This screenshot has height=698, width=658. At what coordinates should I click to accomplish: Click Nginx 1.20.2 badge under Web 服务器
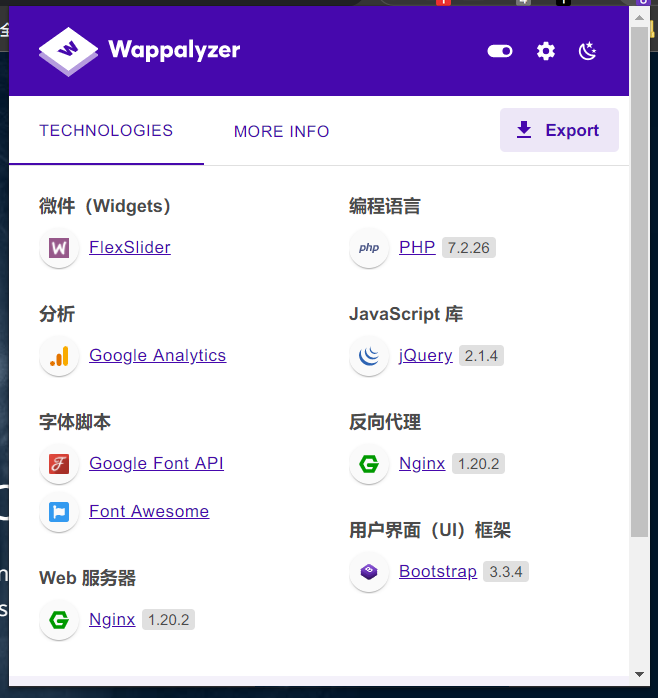168,620
